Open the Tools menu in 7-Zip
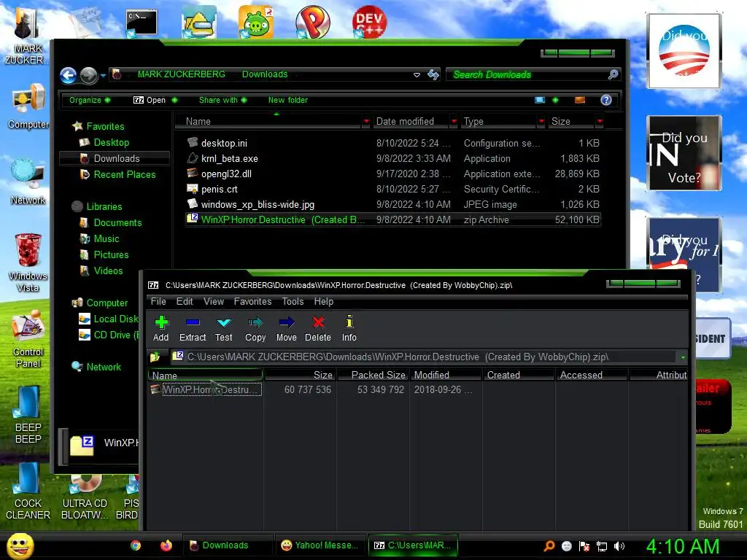Viewport: 747px width, 560px height. click(293, 301)
